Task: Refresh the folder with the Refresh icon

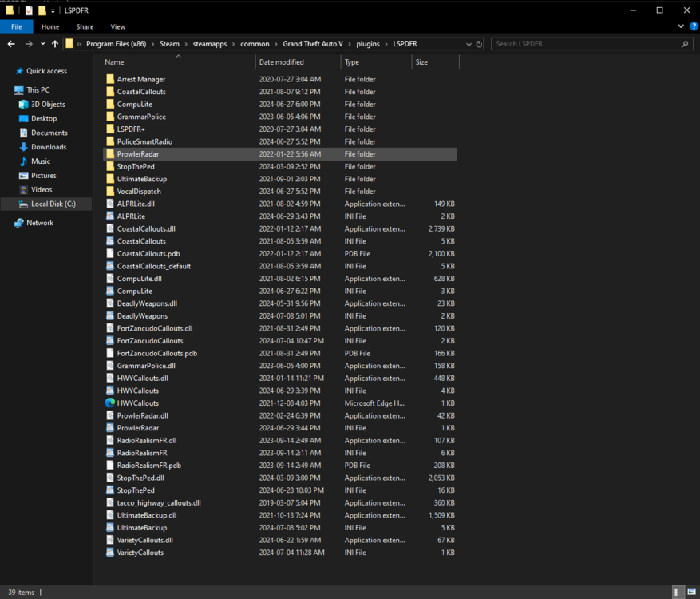Action: [x=479, y=44]
